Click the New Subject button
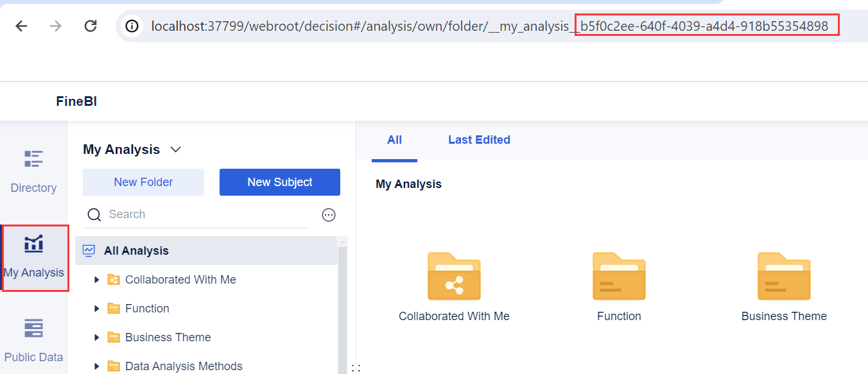 pos(280,182)
